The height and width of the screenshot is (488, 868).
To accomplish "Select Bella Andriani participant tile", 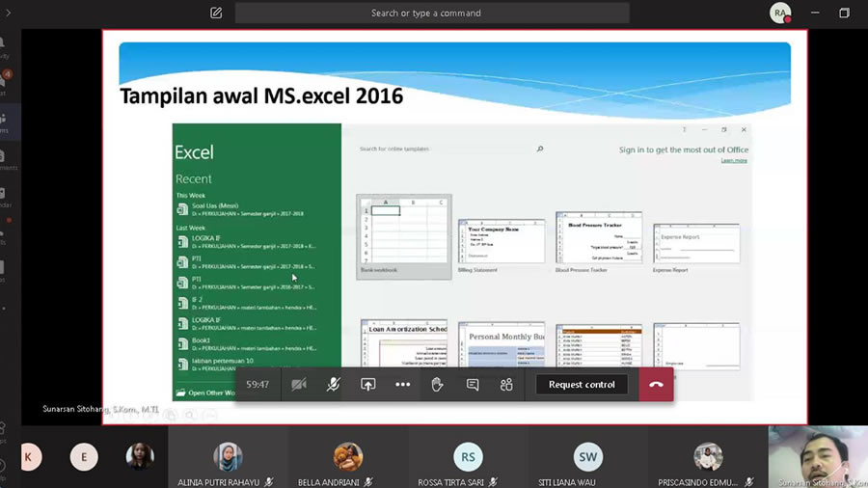I will tap(347, 457).
